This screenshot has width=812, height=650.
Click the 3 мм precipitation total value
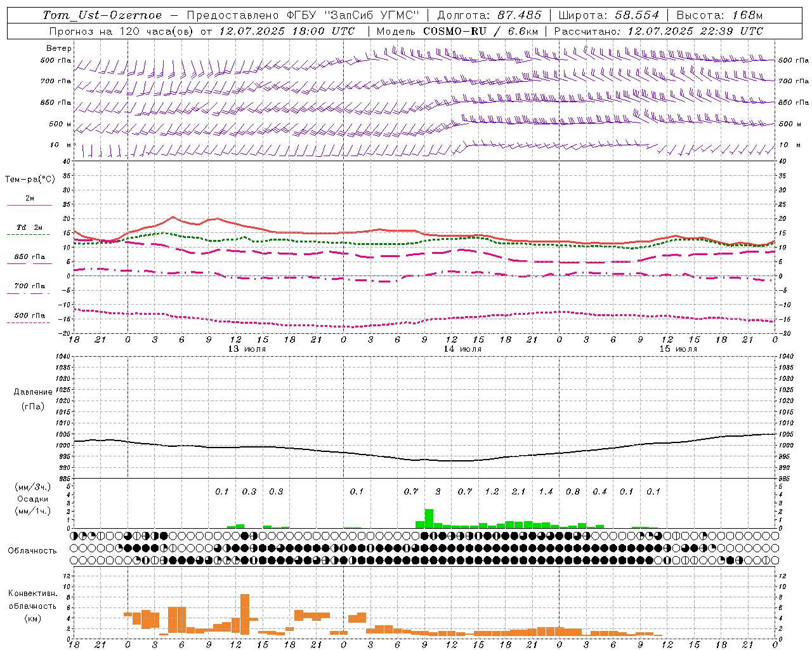438,491
